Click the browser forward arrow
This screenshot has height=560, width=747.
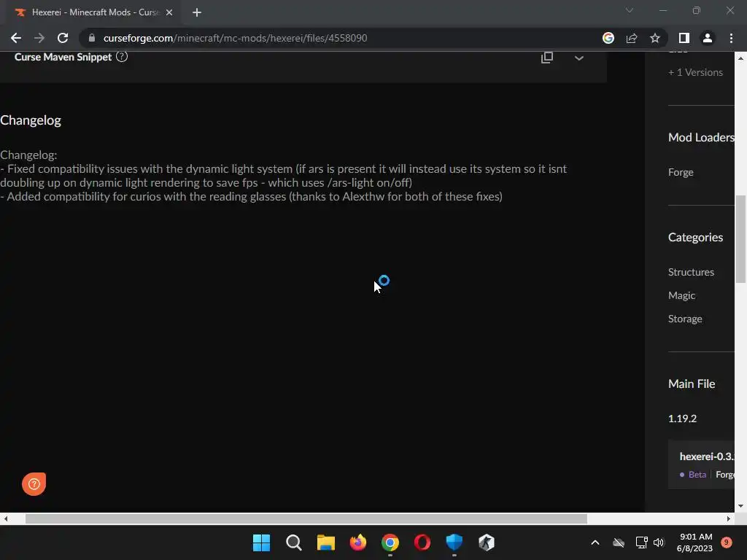39,38
